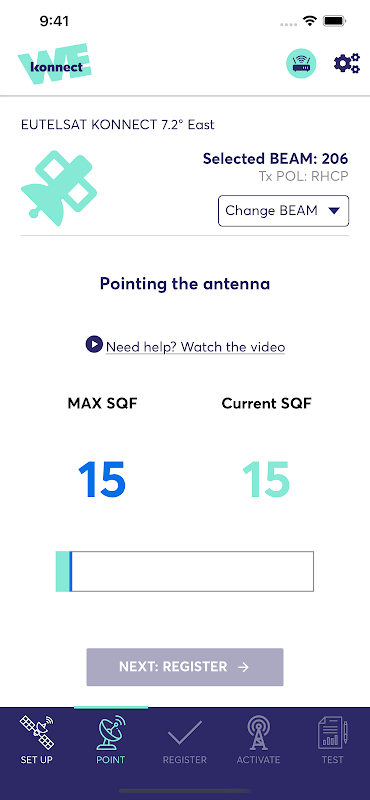Screen dimensions: 370x800
Task: Tap the MAX SQF value 15
Action: pos(102,480)
